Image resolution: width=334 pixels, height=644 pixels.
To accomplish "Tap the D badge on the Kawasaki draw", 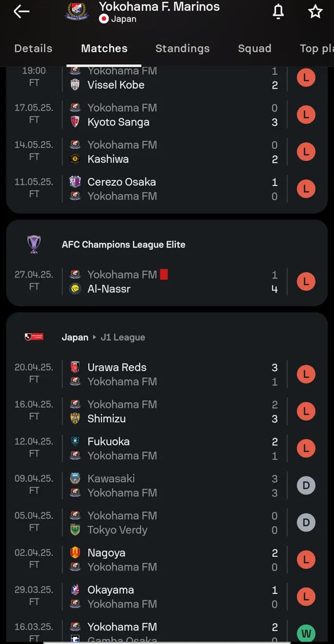I will (306, 485).
